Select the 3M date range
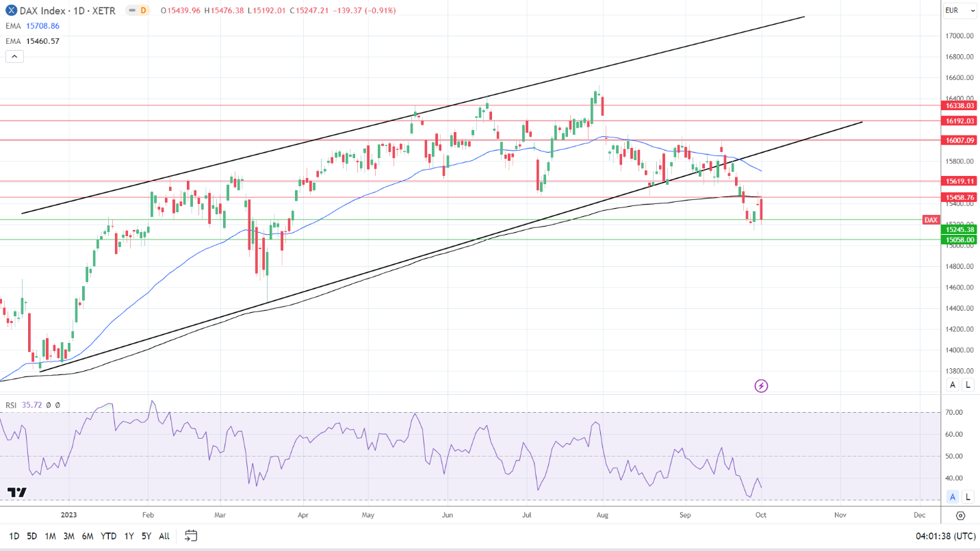 click(x=69, y=536)
